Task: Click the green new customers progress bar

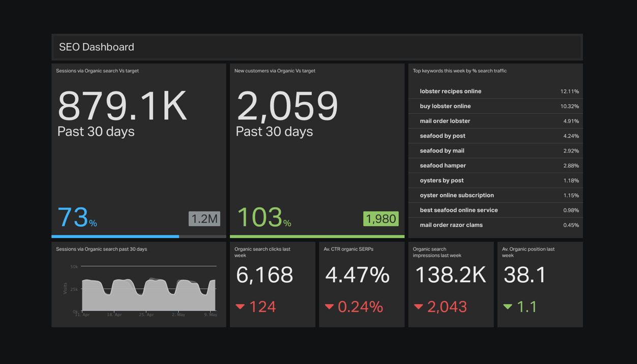Action: pos(317,236)
